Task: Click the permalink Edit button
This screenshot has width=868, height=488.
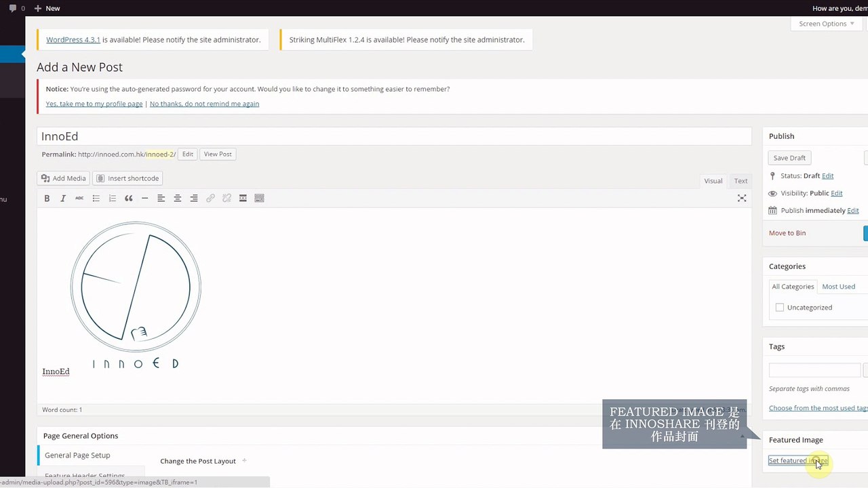Action: point(188,155)
